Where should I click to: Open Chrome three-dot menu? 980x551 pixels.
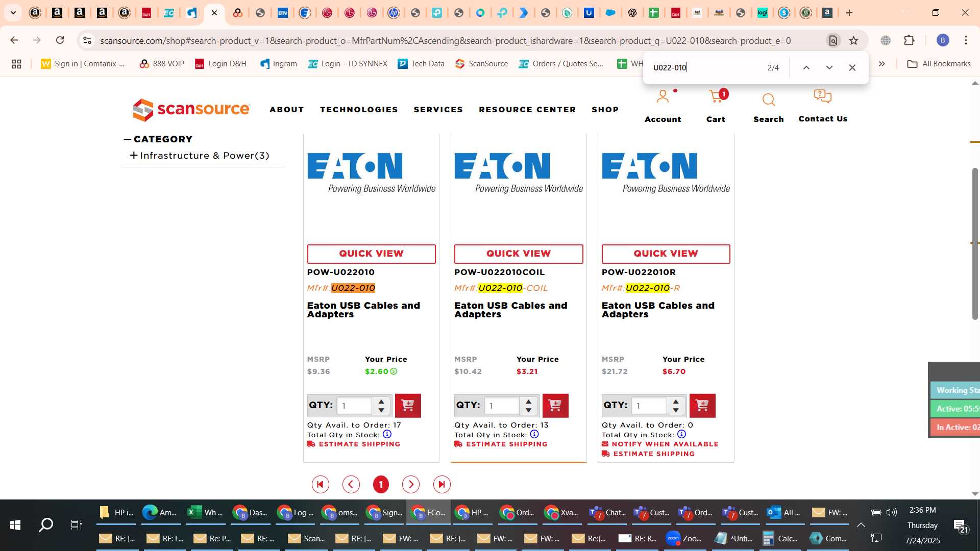966,40
